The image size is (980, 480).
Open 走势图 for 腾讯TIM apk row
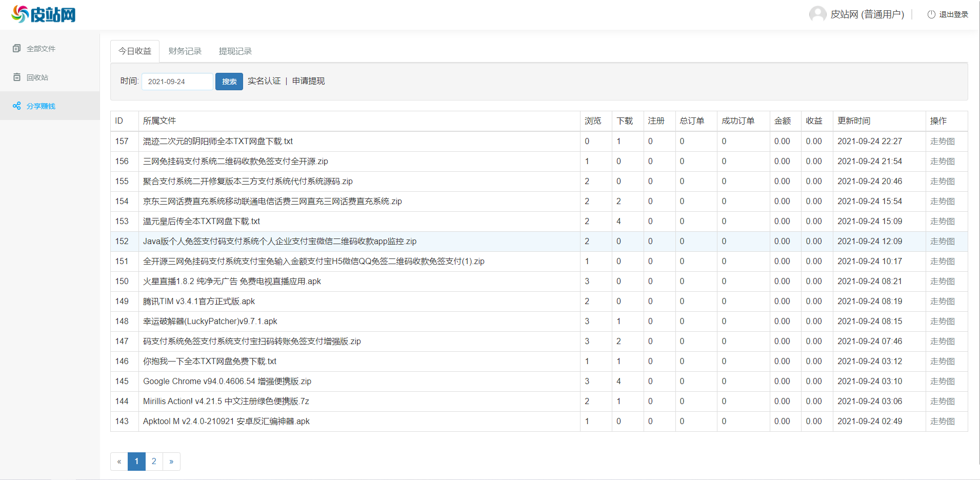pos(942,302)
